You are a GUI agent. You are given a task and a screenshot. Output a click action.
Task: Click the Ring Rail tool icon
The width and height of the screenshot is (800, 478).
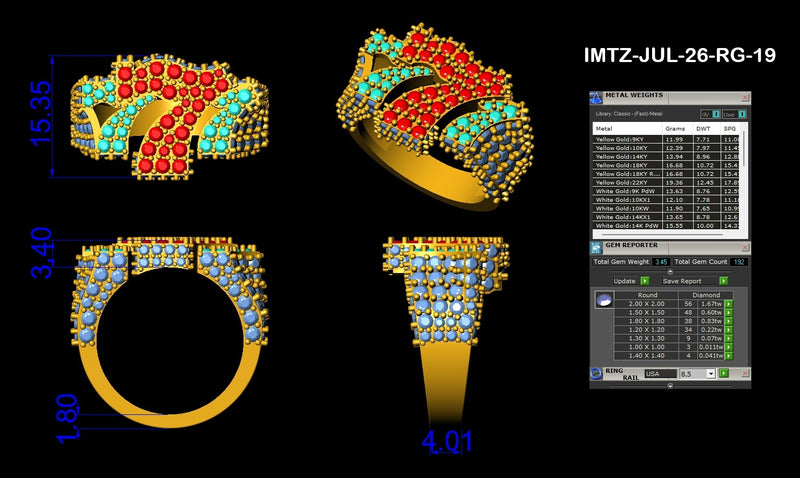pos(596,373)
